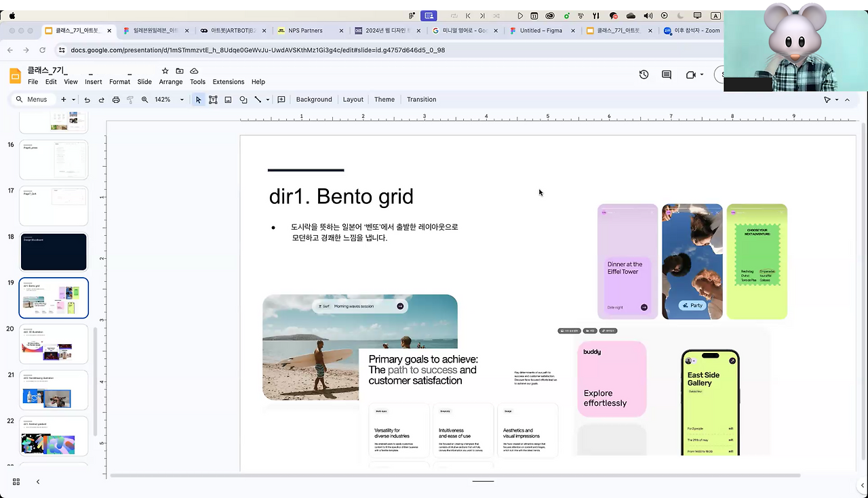The width and height of the screenshot is (868, 498).
Task: Open version history clock icon
Action: coord(644,75)
